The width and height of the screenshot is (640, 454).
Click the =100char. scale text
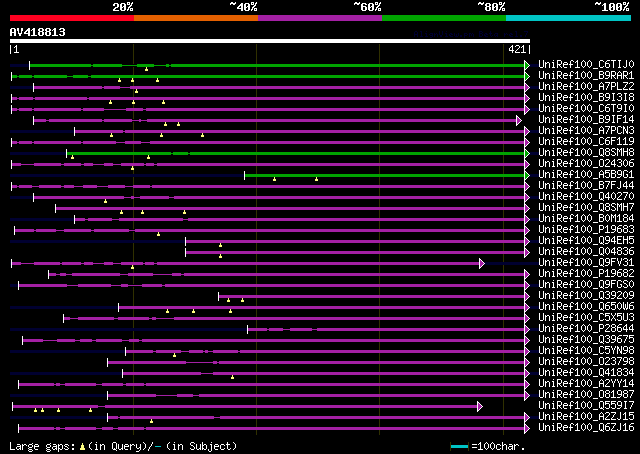click(x=498, y=446)
